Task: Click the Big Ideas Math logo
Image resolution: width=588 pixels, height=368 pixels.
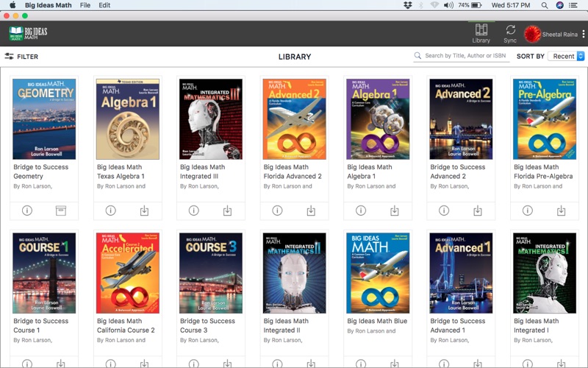Action: coord(29,33)
